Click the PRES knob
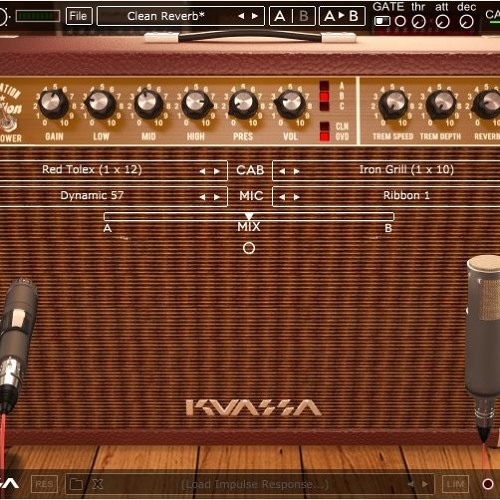500x500 pixels. (x=243, y=104)
